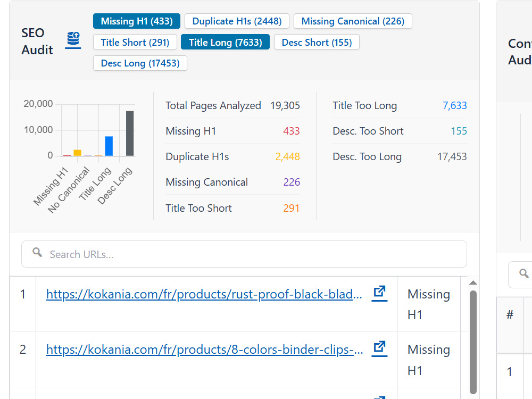Click the Title Too Short count 291
Image resolution: width=532 pixels, height=399 pixels.
(x=292, y=208)
